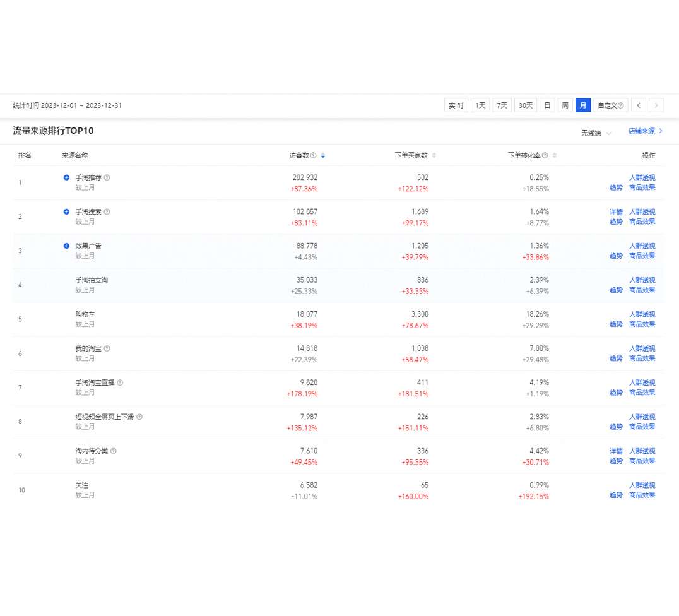Open 趋势 for 购物车 row

click(x=616, y=324)
